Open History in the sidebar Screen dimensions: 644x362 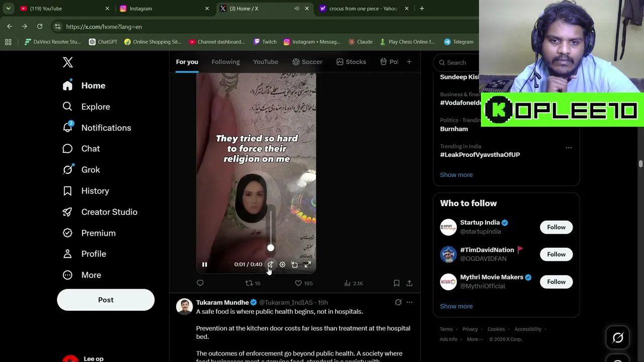(86, 191)
